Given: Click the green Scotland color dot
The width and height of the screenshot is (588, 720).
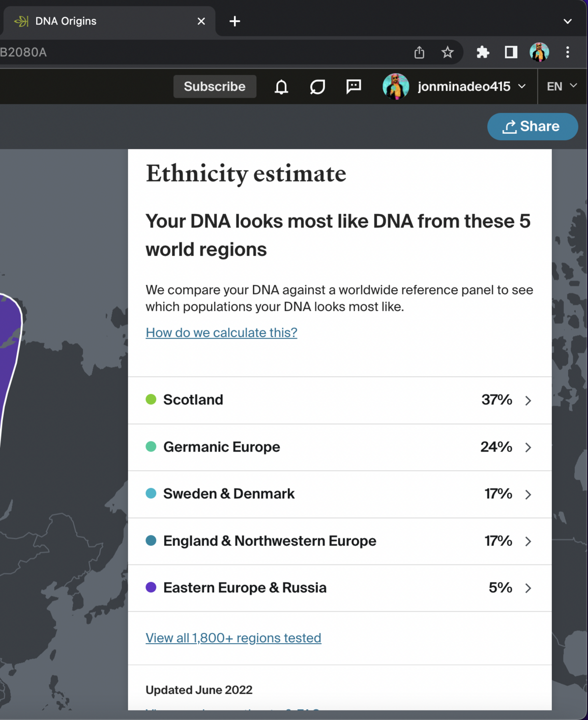Looking at the screenshot, I should click(x=151, y=400).
